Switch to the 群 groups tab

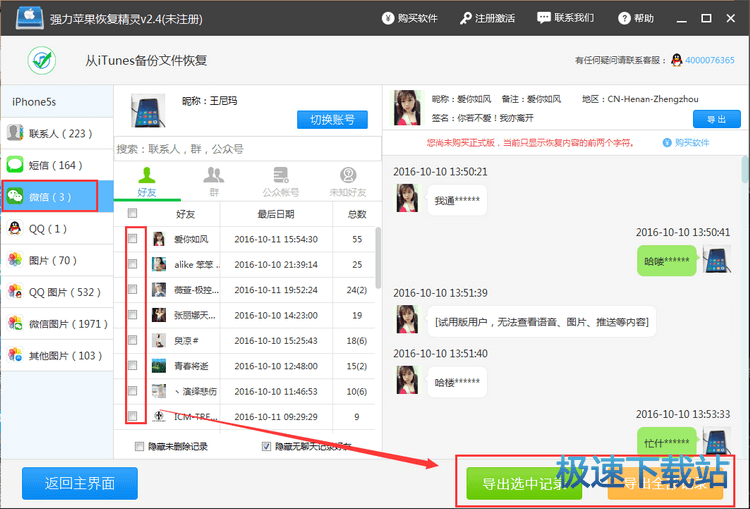(213, 181)
